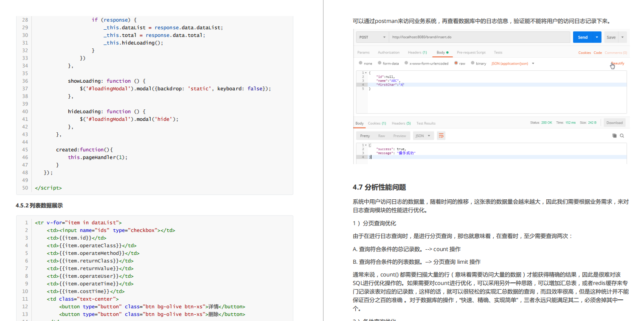Click the "name":"ABC" line in request body
The image size is (644, 321).
click(x=388, y=81)
